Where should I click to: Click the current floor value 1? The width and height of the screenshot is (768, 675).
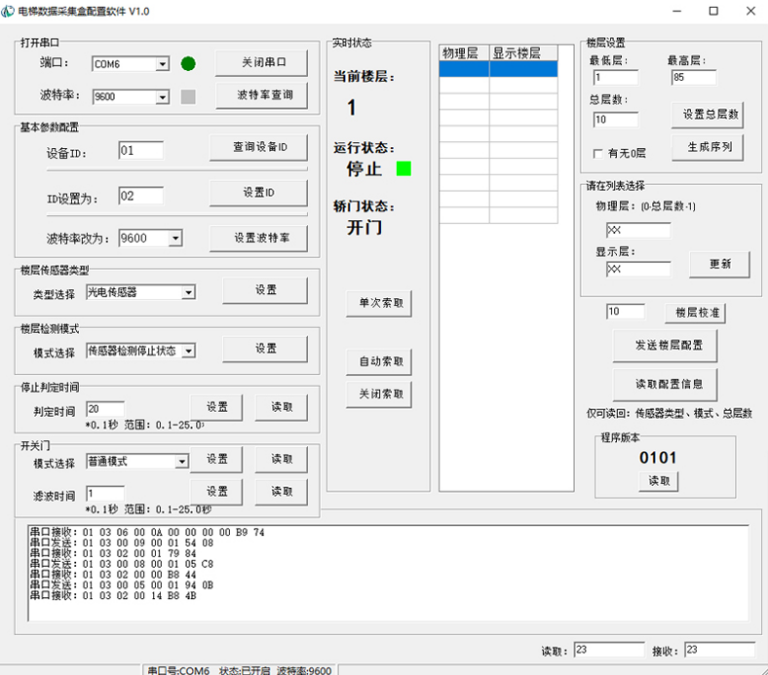(x=352, y=108)
